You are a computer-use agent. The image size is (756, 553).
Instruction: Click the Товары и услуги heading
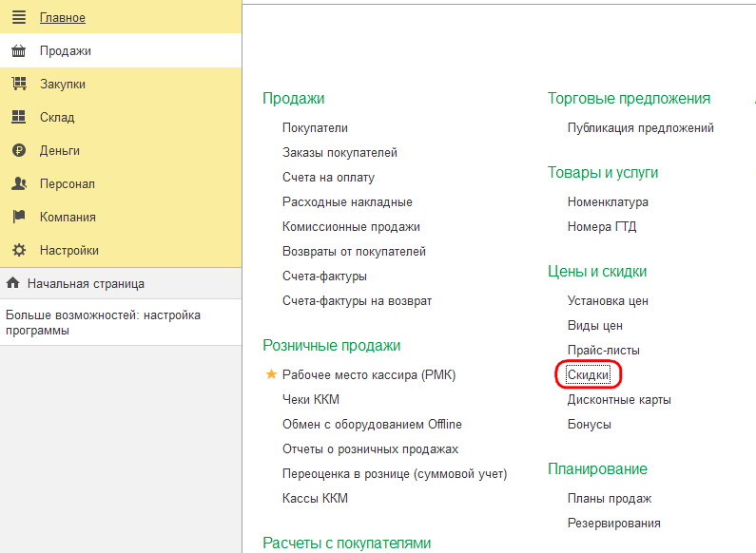[603, 172]
